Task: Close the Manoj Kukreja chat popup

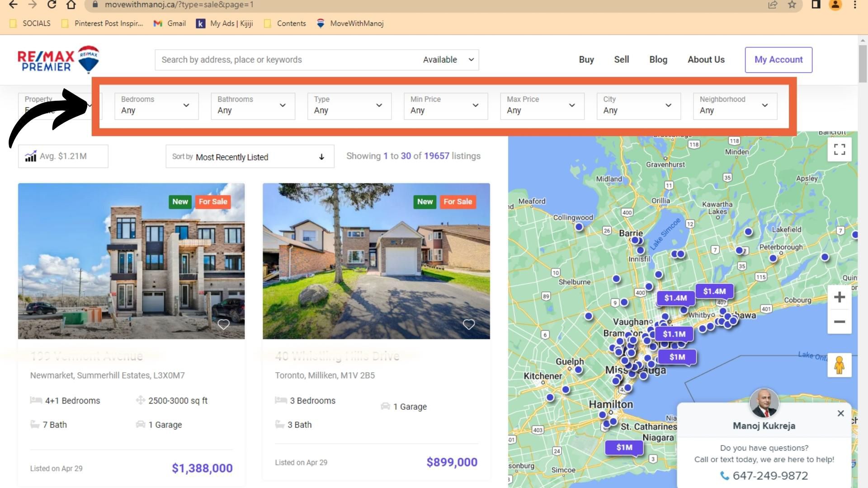Action: tap(840, 413)
